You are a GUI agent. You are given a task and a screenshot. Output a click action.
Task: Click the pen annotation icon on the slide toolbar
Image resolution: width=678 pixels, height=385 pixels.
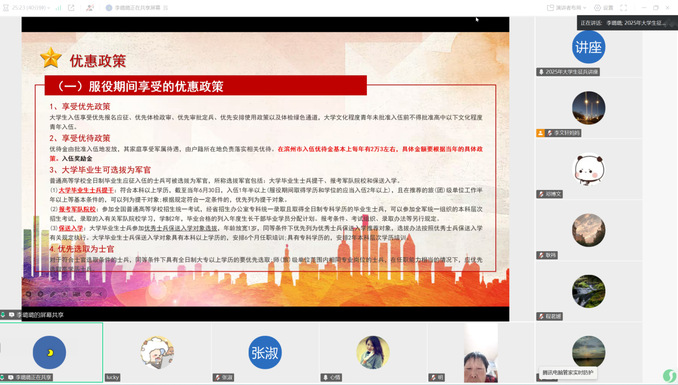pyautogui.click(x=53, y=294)
